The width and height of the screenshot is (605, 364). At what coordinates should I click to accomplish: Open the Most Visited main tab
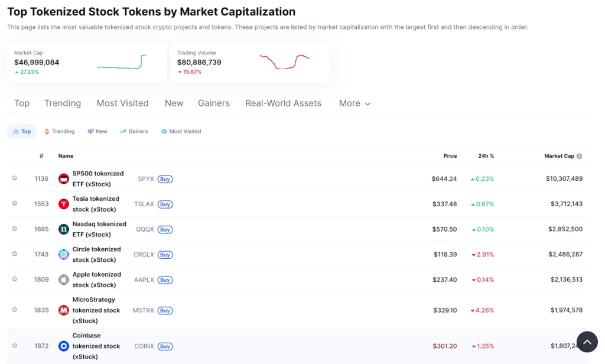(x=122, y=103)
